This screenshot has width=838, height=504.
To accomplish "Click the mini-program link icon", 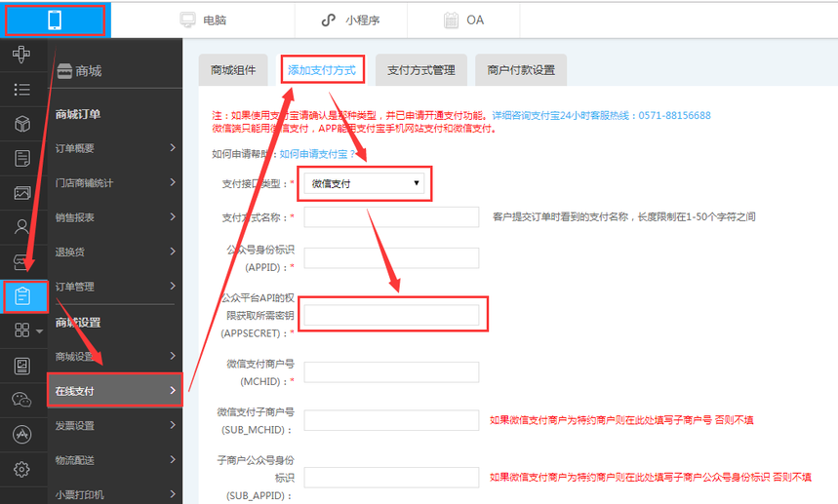I will [x=328, y=20].
